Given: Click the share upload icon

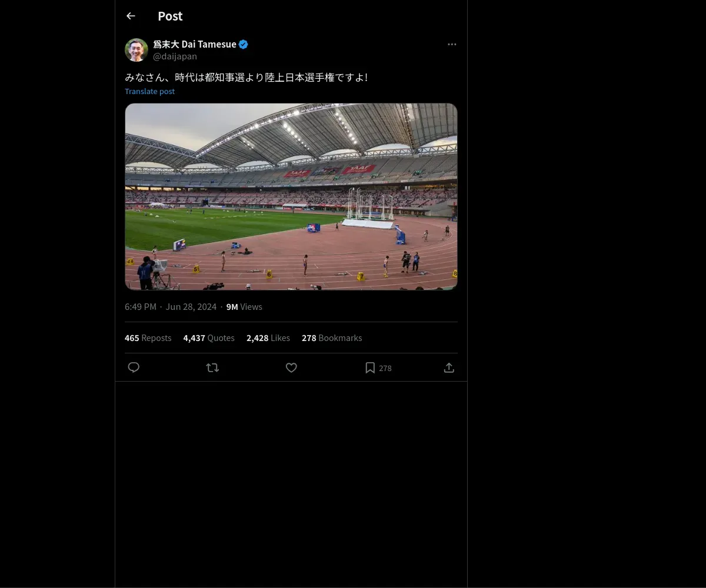Looking at the screenshot, I should [x=449, y=367].
